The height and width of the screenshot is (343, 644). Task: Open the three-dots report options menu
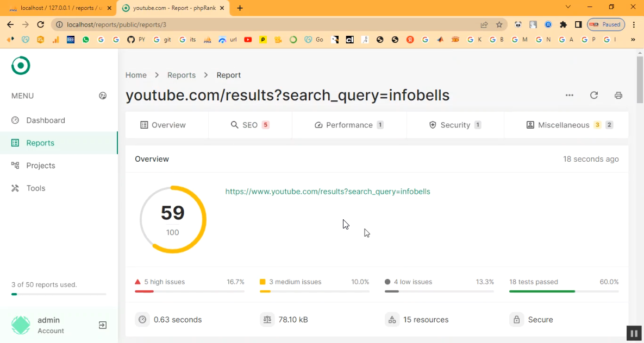pyautogui.click(x=569, y=96)
